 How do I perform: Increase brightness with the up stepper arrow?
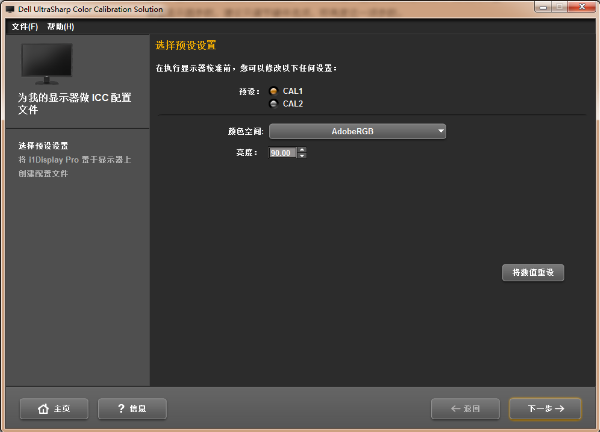click(x=302, y=149)
